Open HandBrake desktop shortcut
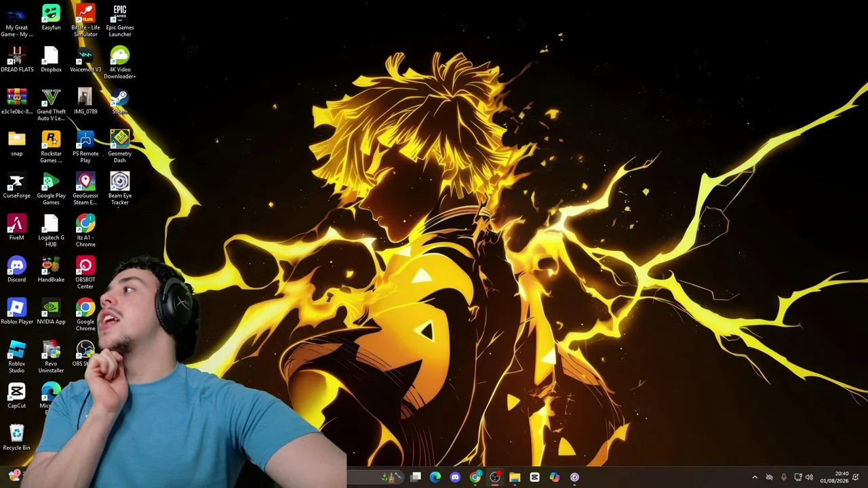The width and height of the screenshot is (868, 488). pos(51,269)
